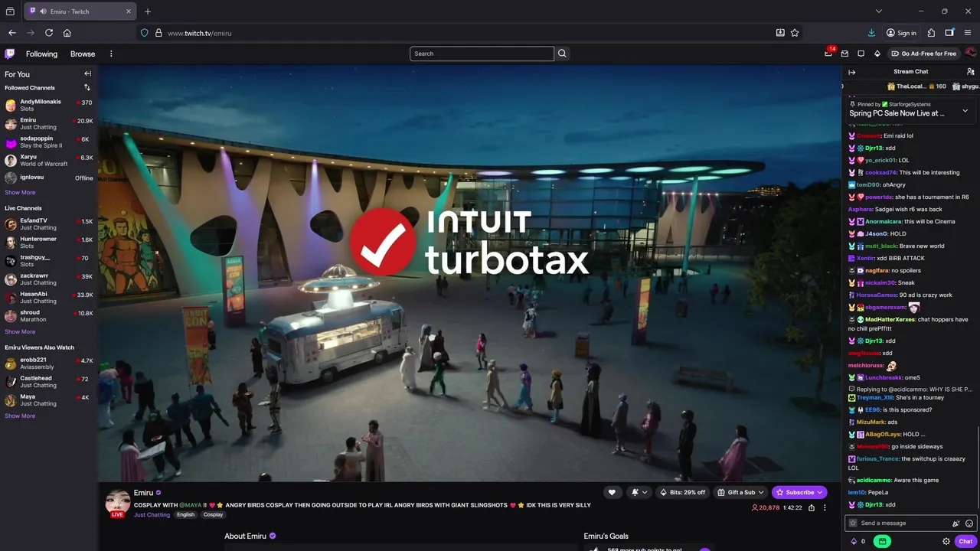Screen dimensions: 980x551
Task: Bookmark this page with star icon
Action: click(795, 33)
